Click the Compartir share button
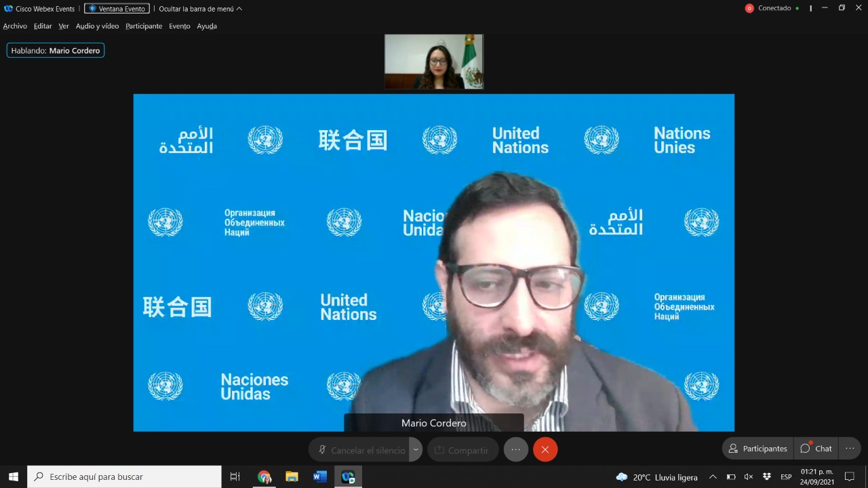This screenshot has width=868, height=488. 462,449
